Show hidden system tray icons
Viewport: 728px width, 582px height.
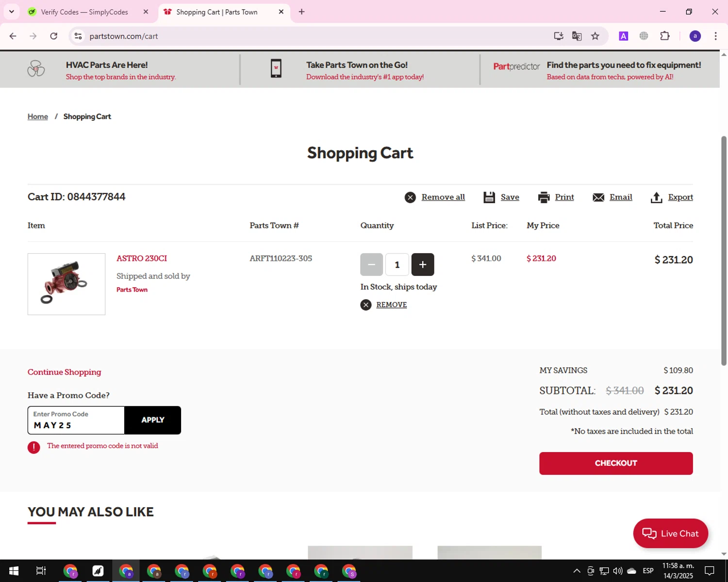click(577, 571)
